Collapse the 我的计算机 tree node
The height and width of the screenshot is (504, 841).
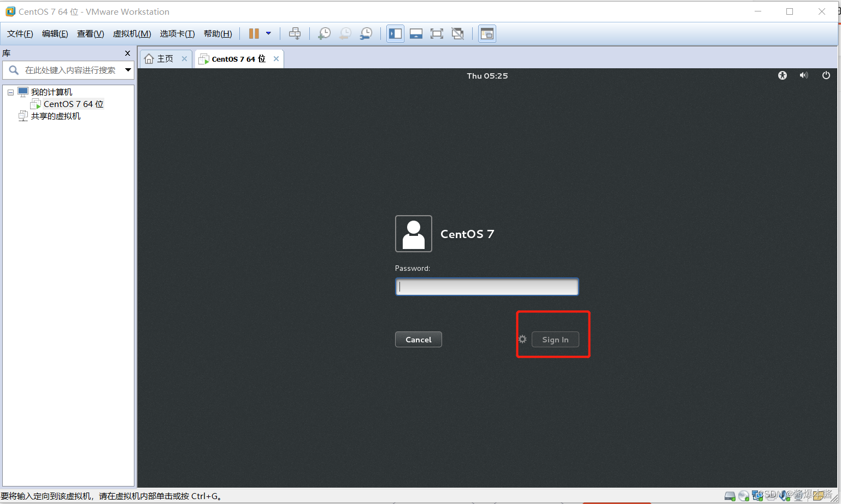[x=10, y=92]
